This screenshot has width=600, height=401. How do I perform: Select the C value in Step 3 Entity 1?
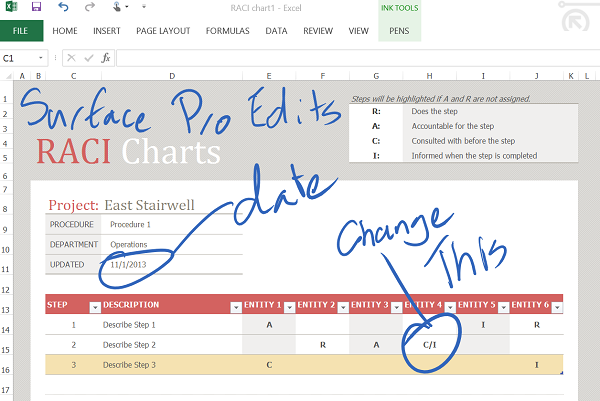(269, 365)
